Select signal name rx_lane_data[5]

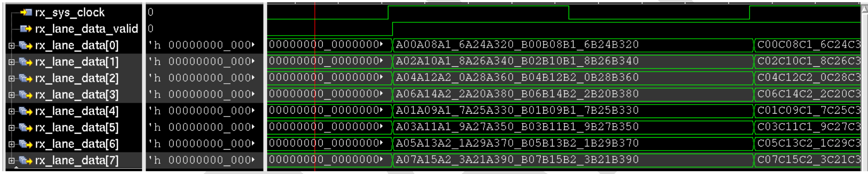click(x=77, y=128)
